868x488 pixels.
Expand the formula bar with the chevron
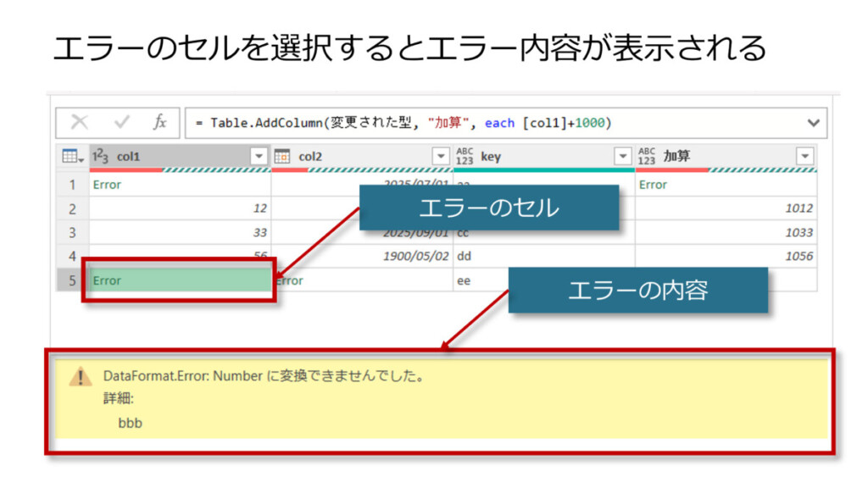[x=814, y=123]
